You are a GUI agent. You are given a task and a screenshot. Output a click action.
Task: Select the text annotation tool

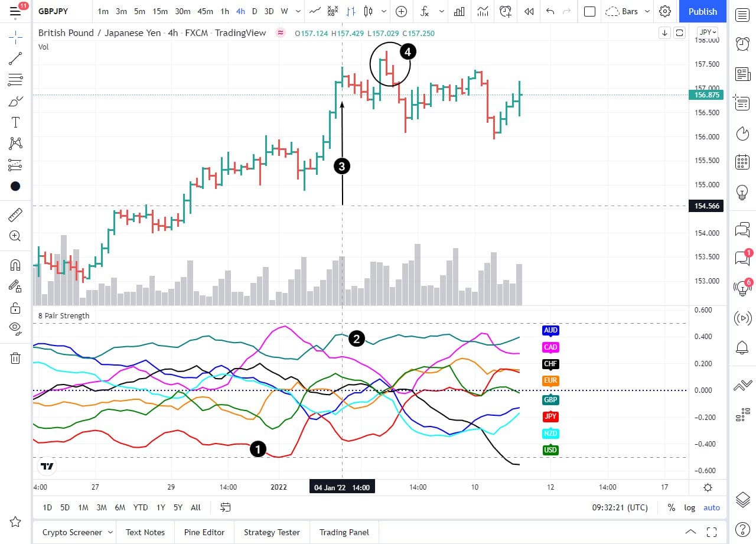coord(15,122)
